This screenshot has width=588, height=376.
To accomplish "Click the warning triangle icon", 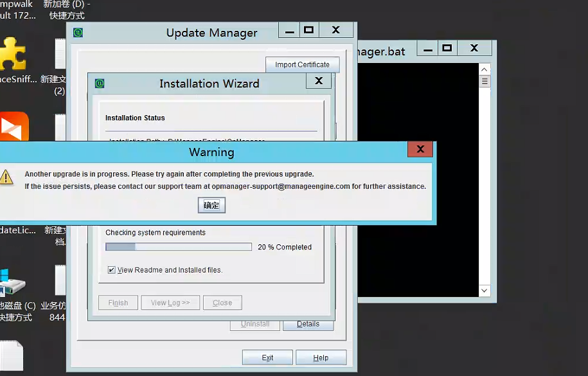I will 6,177.
